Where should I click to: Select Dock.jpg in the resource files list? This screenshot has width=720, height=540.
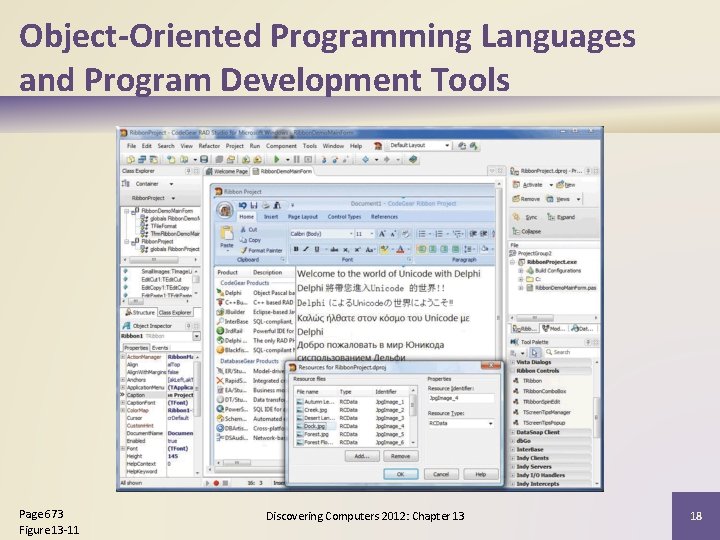point(315,427)
